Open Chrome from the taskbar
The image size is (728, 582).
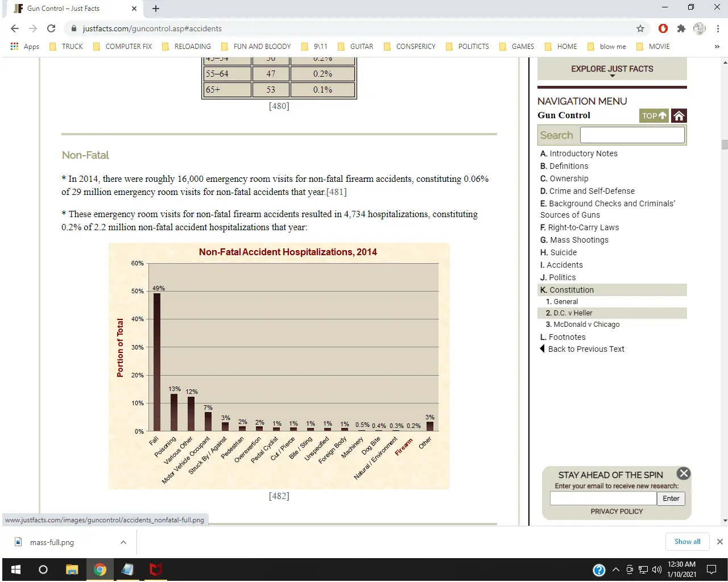click(100, 569)
